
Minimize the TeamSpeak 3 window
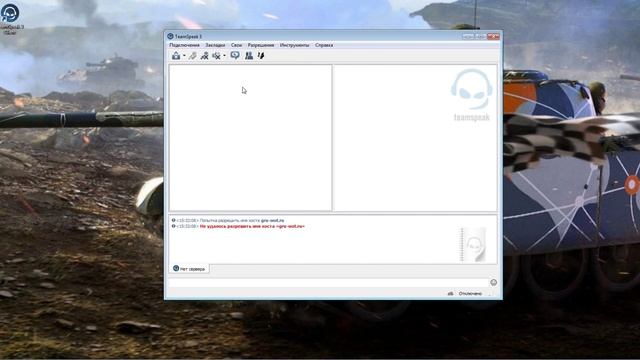pyautogui.click(x=468, y=36)
